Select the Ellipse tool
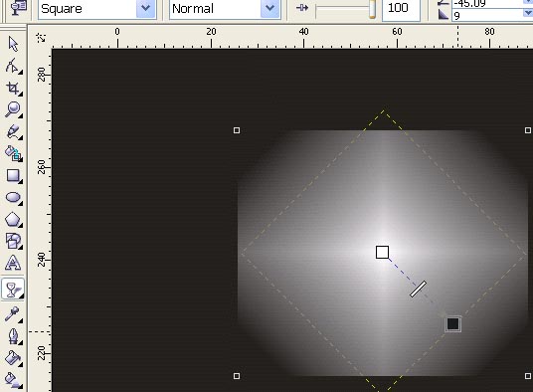The width and height of the screenshot is (533, 392). coord(13,198)
